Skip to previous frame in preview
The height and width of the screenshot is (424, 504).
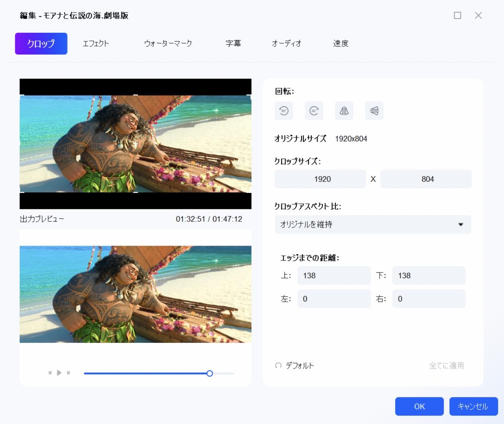(x=50, y=373)
